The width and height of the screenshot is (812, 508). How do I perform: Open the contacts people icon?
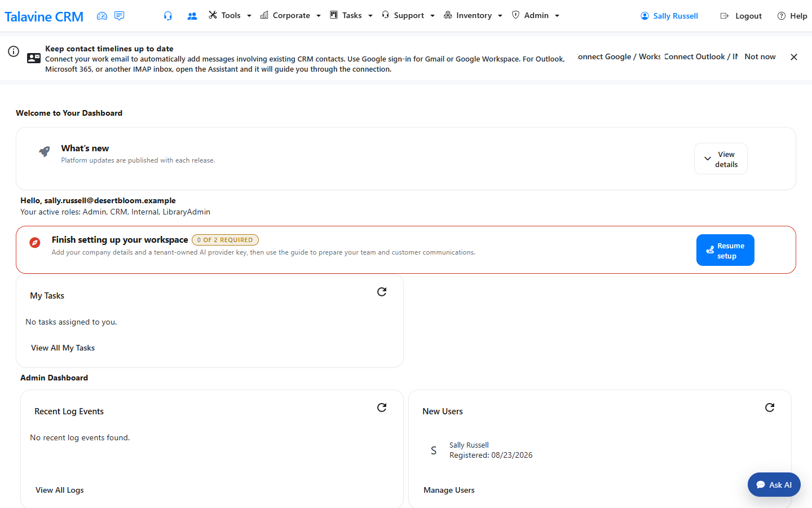(192, 16)
